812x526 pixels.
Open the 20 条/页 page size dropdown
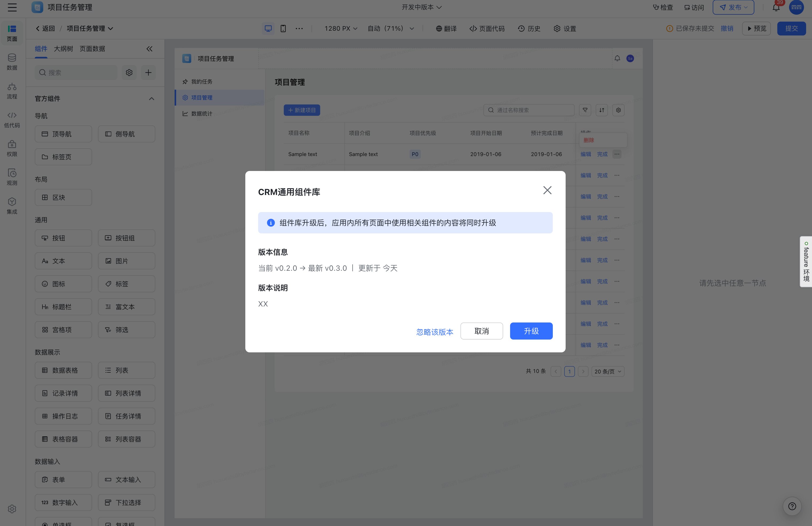click(x=608, y=371)
